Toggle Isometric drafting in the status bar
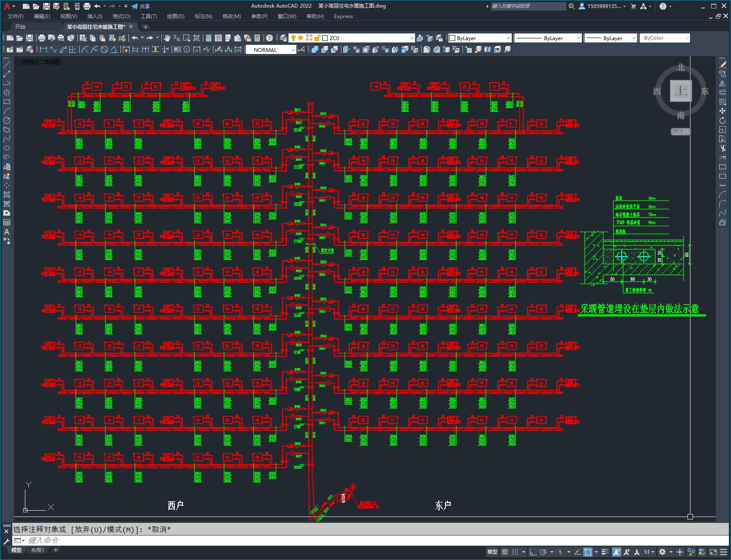 (560, 552)
